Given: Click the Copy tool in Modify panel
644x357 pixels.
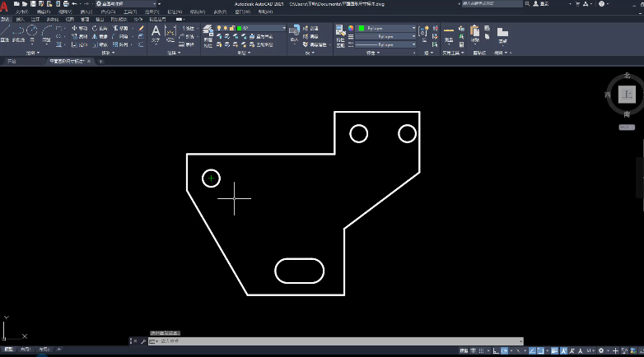Looking at the screenshot, I should click(x=79, y=36).
